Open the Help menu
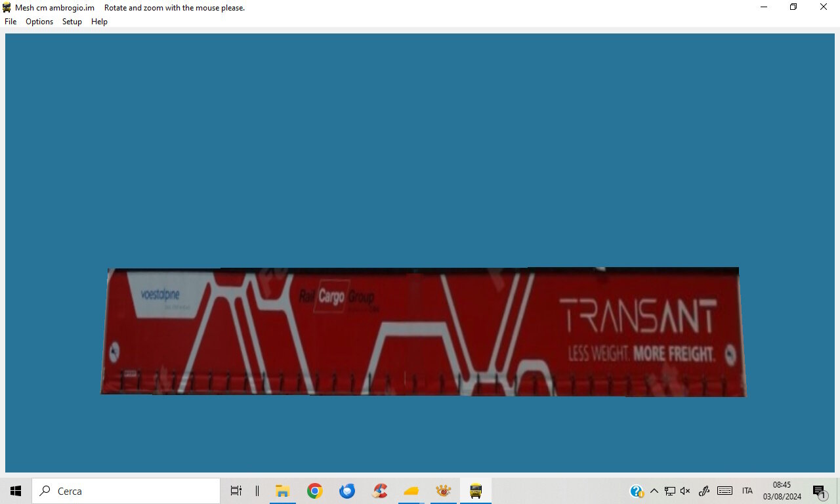The height and width of the screenshot is (504, 840). click(99, 22)
